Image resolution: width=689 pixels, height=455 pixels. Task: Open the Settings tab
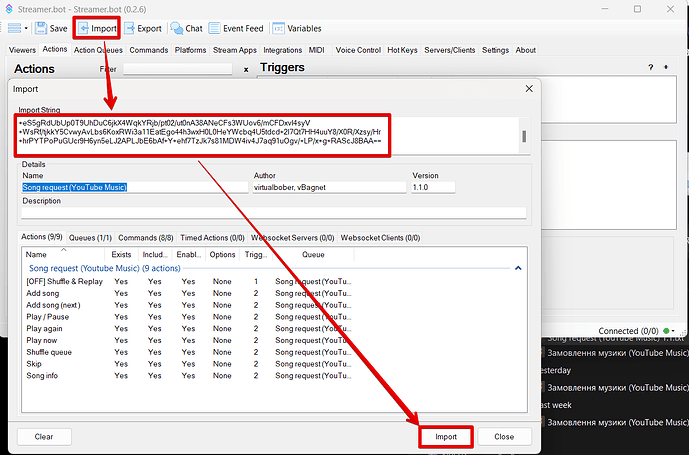tap(495, 50)
